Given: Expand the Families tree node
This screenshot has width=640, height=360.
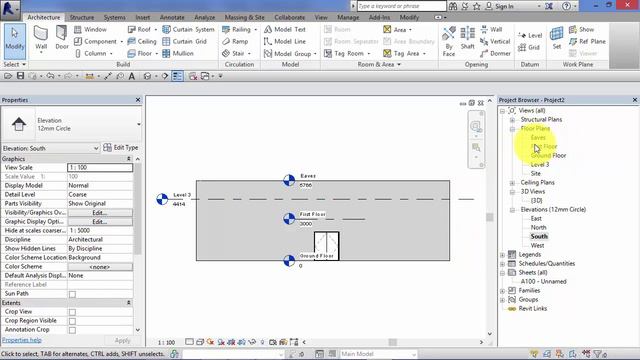Looking at the screenshot, I should point(502,291).
